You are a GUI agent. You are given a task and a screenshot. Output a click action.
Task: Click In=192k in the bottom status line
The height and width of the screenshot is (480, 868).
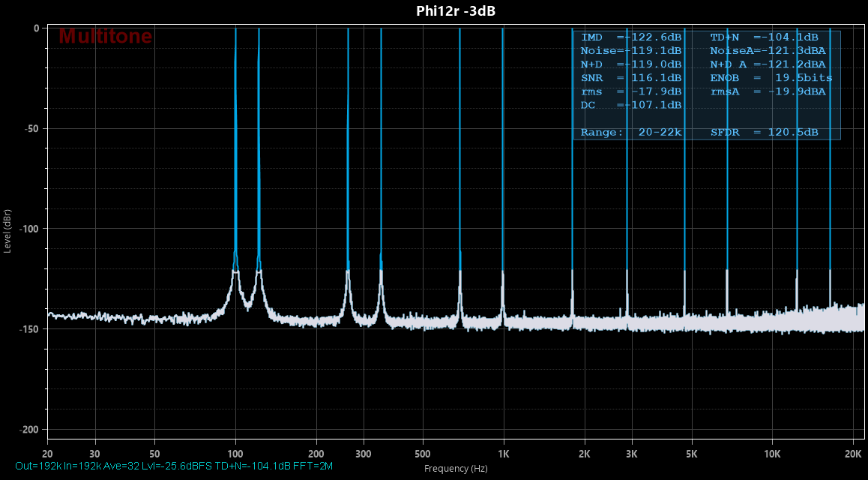[82, 466]
